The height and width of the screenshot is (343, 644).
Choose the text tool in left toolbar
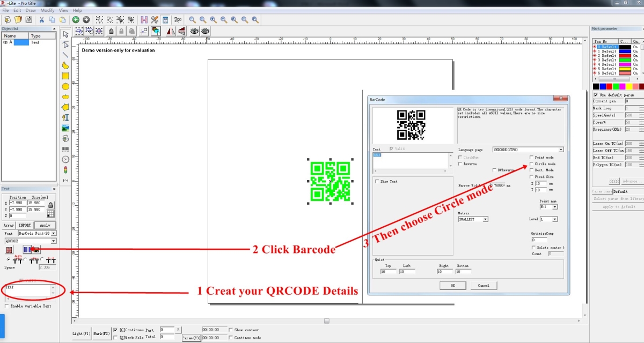(65, 117)
